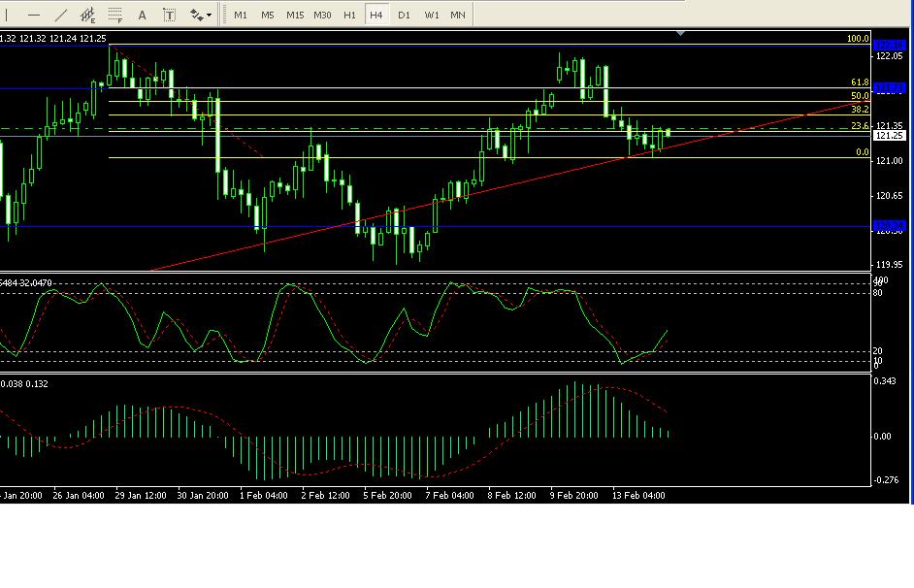Open the arrows symbols dropdown
The height and width of the screenshot is (588, 914).
coord(201,15)
